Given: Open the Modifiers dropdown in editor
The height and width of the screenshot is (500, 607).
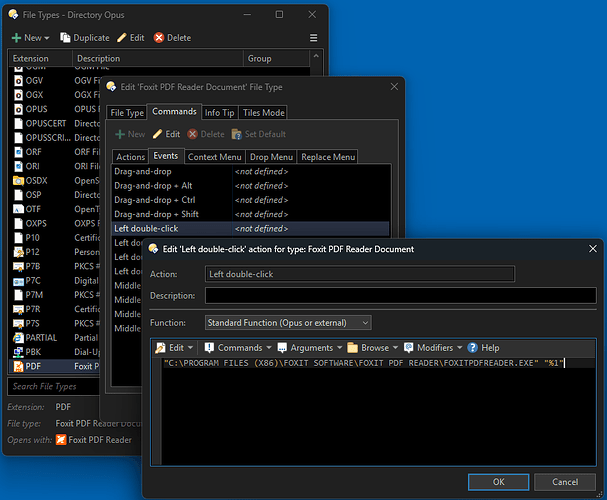Looking at the screenshot, I should point(433,348).
